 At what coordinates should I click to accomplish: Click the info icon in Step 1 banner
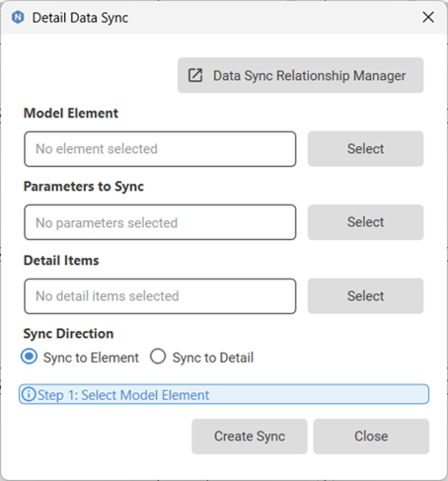(29, 394)
